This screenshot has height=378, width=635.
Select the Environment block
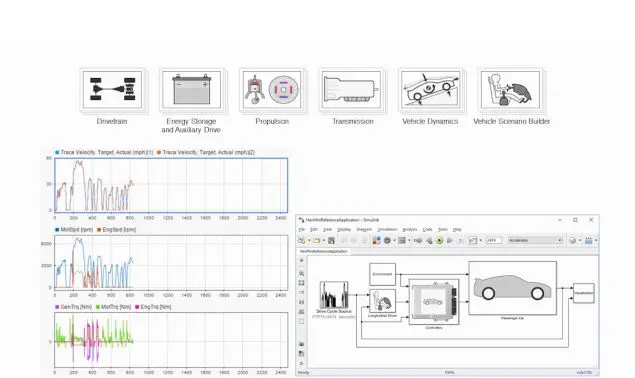coord(382,274)
